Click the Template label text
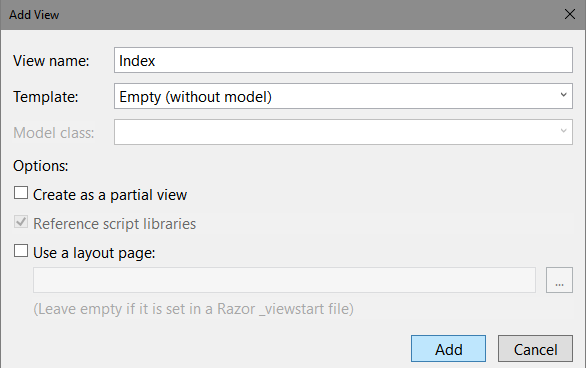Viewport: 586px width, 368px height. tap(46, 97)
